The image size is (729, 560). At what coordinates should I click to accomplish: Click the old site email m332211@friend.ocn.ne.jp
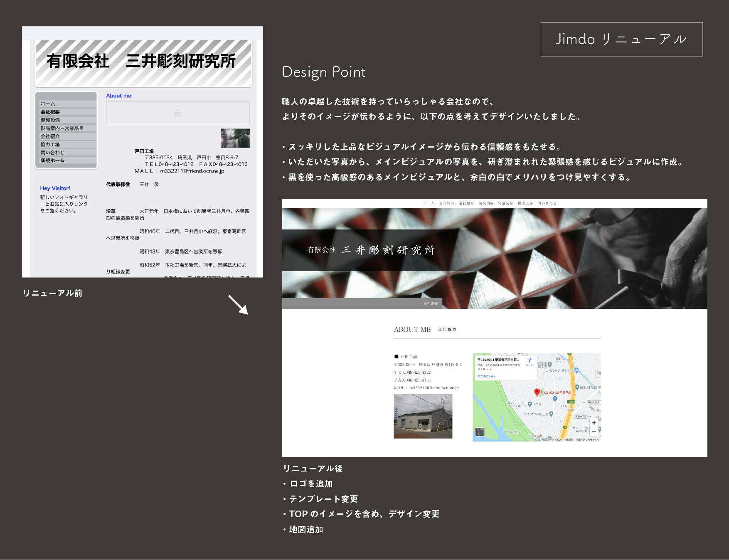[192, 171]
